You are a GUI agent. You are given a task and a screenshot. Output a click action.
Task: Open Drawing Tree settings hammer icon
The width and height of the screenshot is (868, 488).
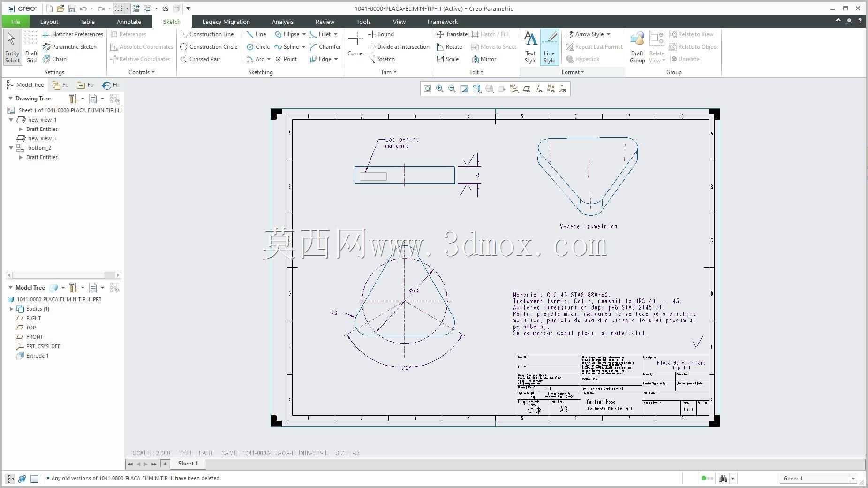[73, 99]
